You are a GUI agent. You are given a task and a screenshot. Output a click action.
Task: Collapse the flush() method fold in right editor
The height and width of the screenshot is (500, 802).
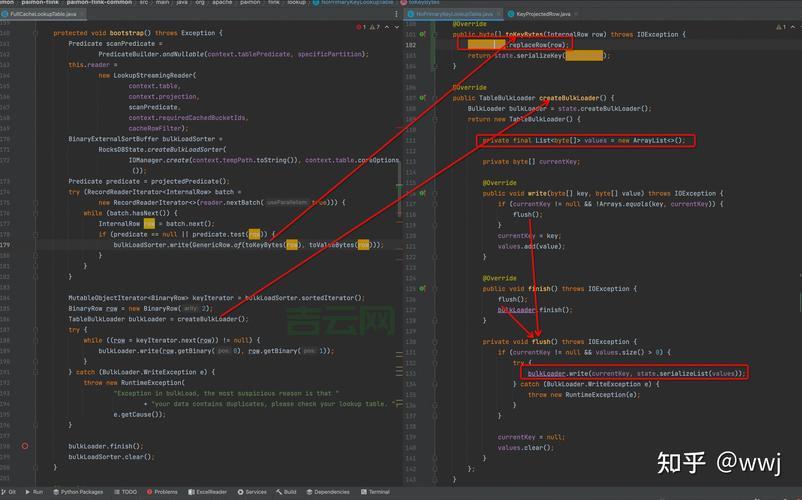point(437,341)
